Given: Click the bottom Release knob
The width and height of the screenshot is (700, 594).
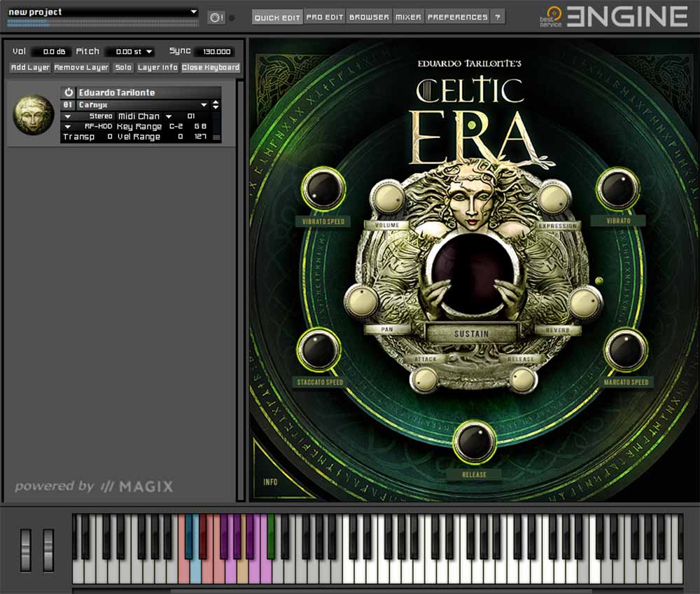Looking at the screenshot, I should click(x=475, y=441).
